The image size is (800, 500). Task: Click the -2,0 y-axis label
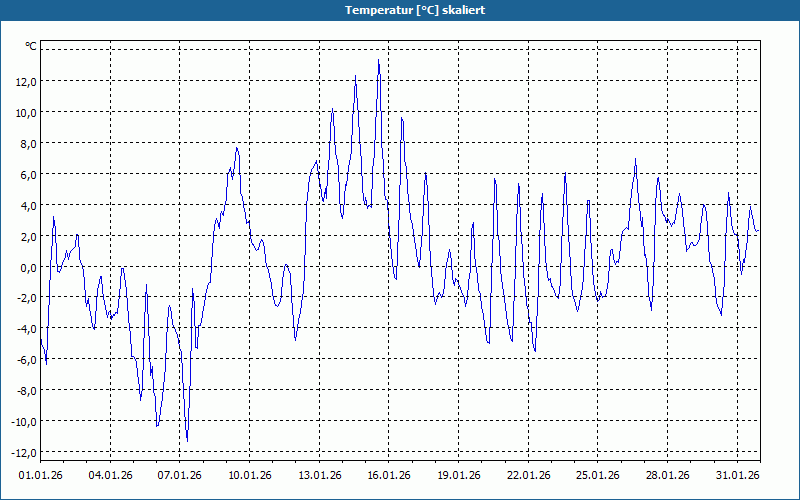coord(27,298)
